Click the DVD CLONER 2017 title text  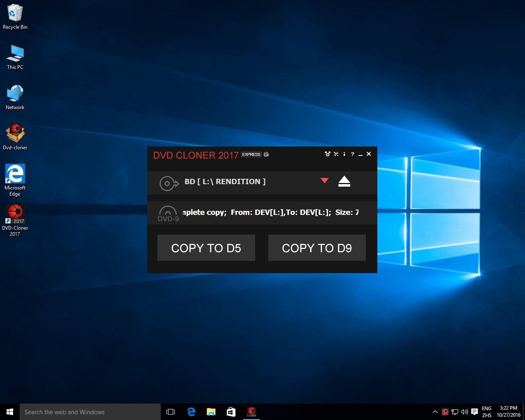tap(196, 155)
